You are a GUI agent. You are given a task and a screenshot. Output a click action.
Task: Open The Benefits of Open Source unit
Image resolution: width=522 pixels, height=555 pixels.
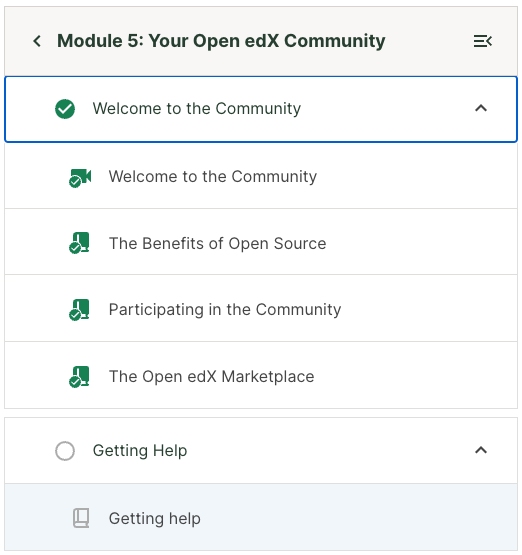[x=261, y=242]
